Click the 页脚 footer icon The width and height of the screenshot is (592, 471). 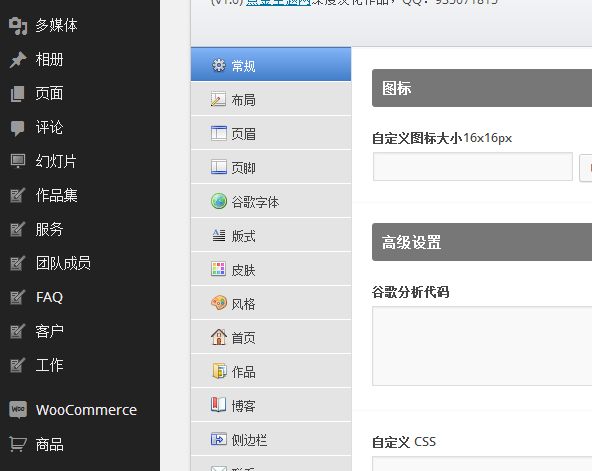[219, 167]
